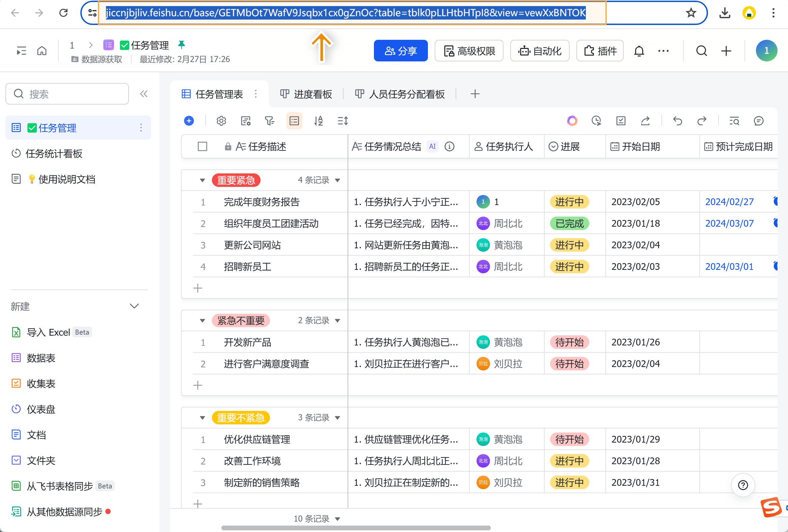Open comments bubble icon in toolbar

click(x=759, y=121)
